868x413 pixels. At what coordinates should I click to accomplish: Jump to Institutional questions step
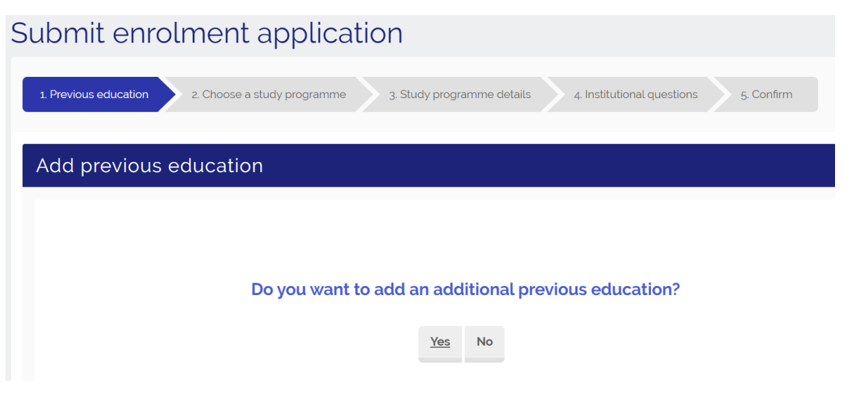635,95
